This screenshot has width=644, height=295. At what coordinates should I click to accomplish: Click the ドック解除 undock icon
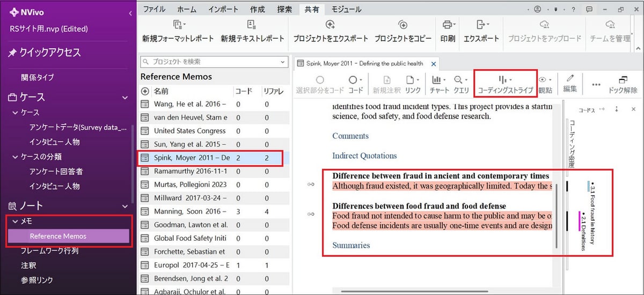click(x=623, y=80)
